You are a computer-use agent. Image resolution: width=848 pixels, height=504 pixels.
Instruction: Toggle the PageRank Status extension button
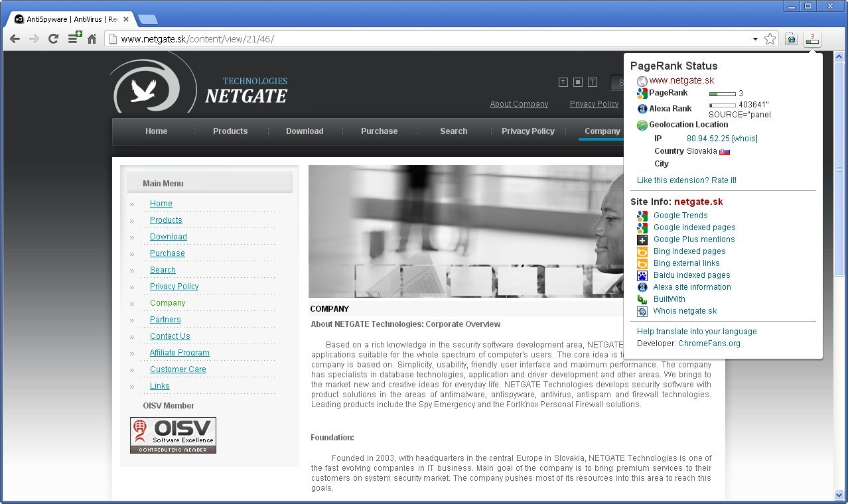pyautogui.click(x=812, y=39)
